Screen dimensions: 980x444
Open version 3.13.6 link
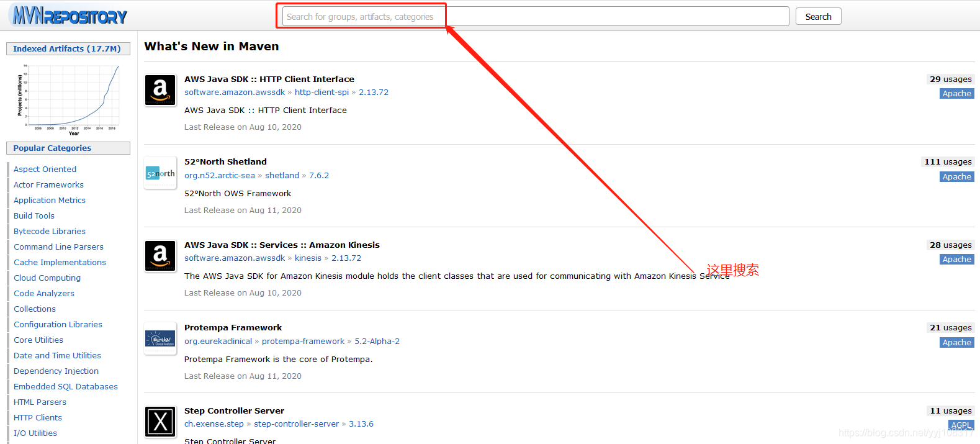tap(361, 424)
